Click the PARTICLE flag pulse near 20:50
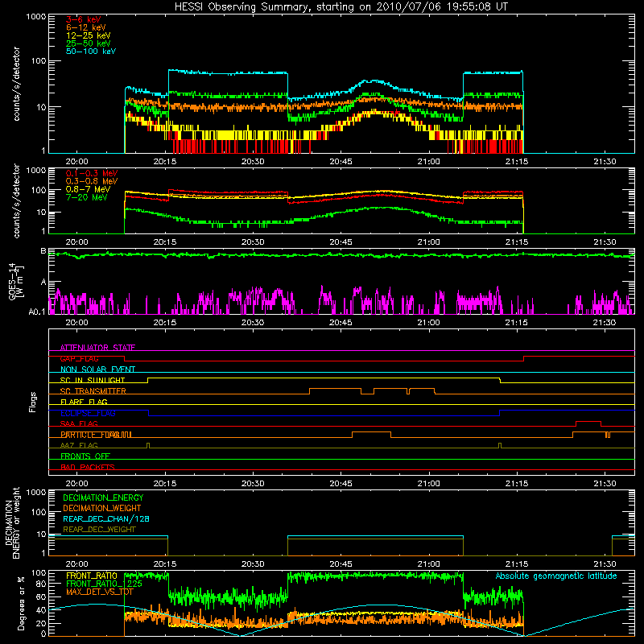 tap(371, 435)
